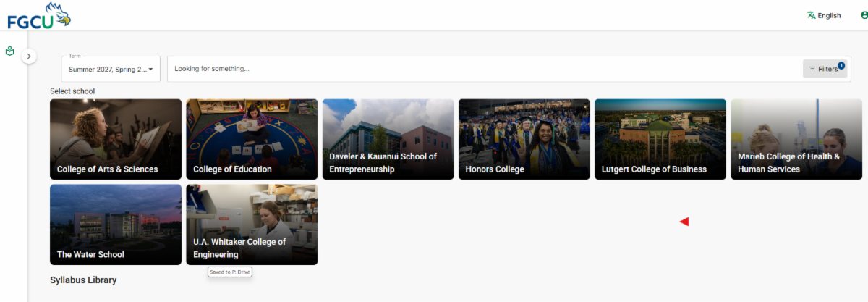Select U.A. Whitaker College of Engineering card
Viewport: 868px width, 302px height.
click(252, 225)
